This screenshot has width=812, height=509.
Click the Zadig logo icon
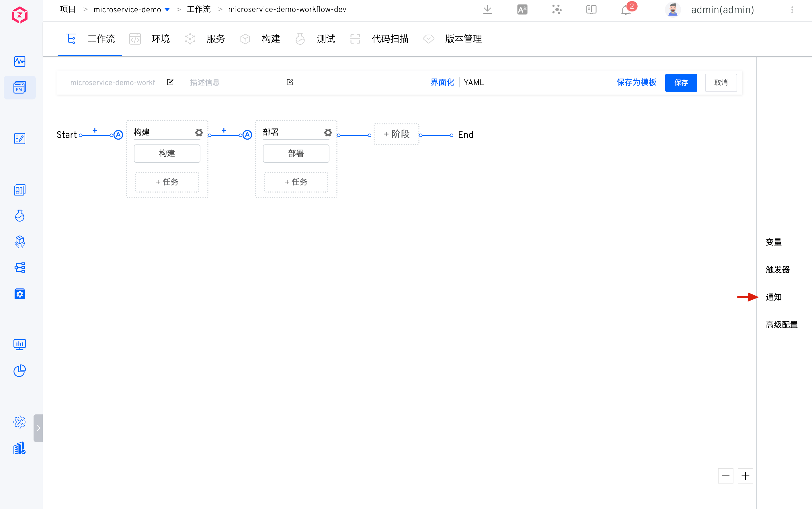(x=19, y=15)
